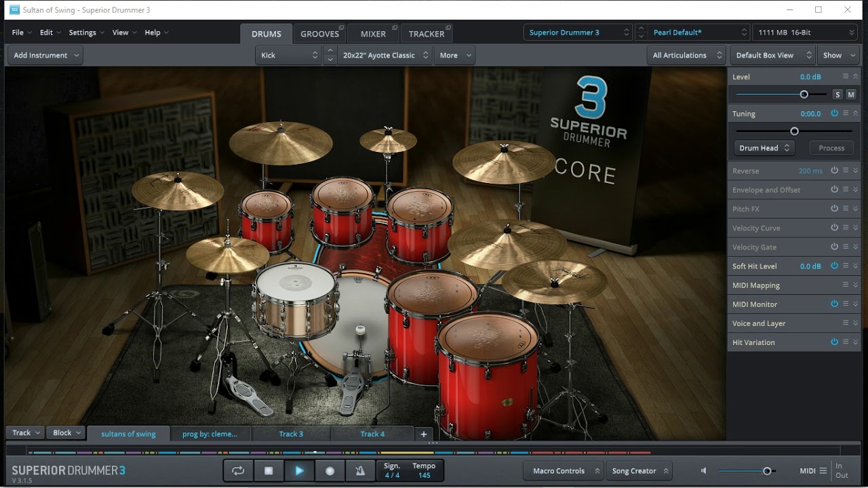
Task: Start playback with the play button
Action: (299, 470)
